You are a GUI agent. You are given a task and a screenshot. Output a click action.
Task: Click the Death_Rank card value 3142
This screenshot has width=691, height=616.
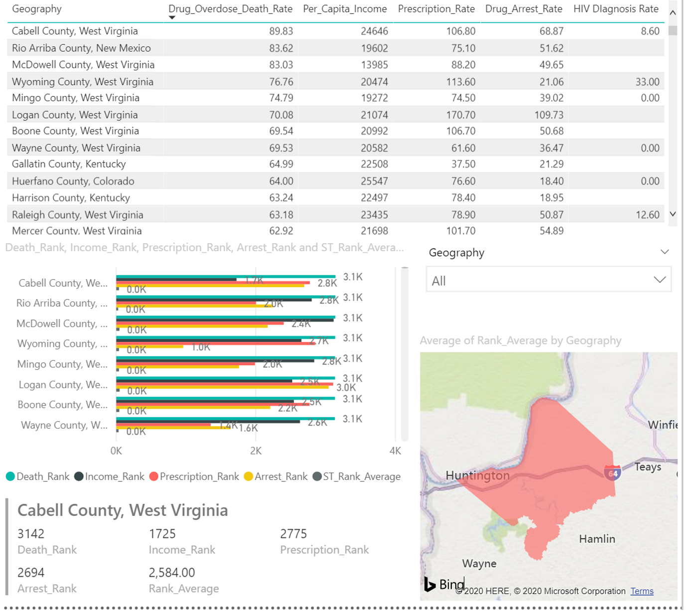[x=31, y=534]
